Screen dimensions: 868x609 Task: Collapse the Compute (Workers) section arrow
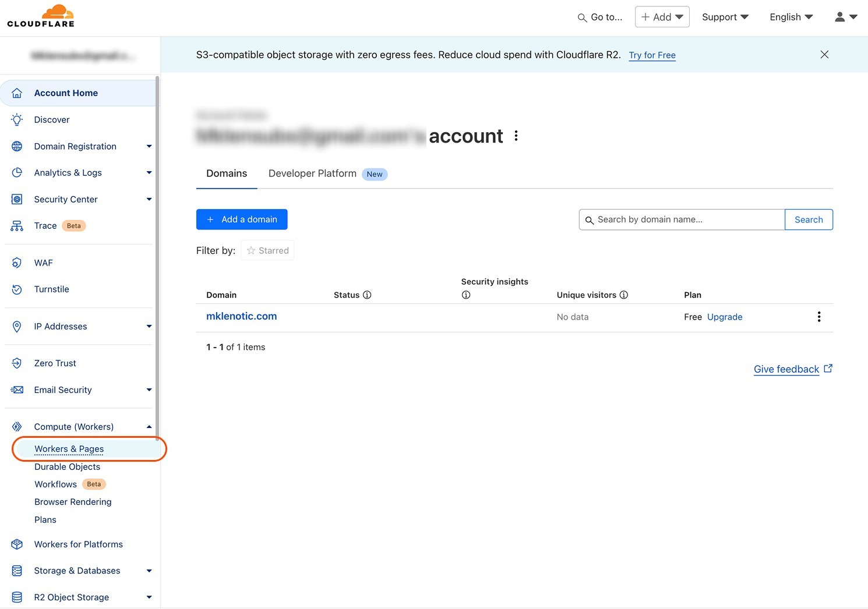point(149,427)
